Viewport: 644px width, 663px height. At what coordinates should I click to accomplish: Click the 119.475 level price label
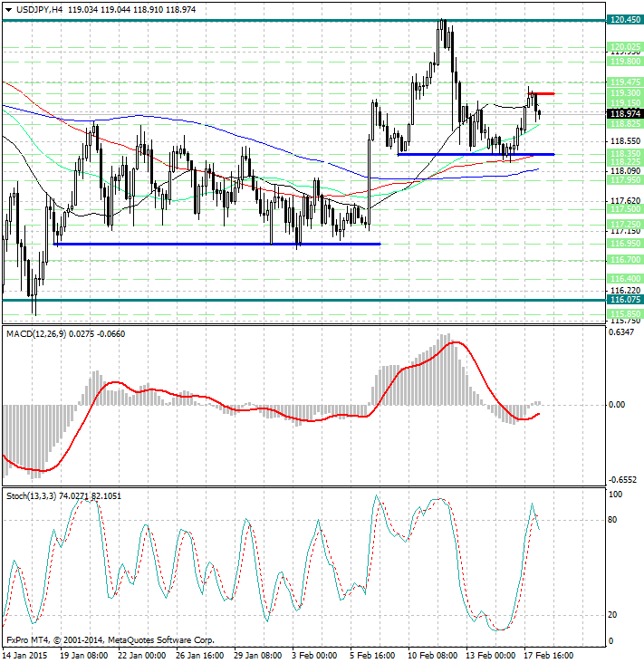pos(625,82)
